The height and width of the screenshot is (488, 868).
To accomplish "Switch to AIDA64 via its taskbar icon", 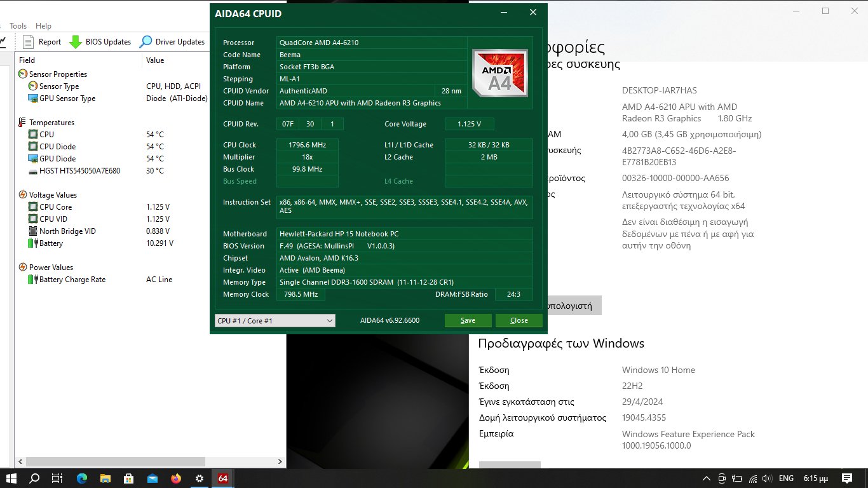I will tap(223, 478).
